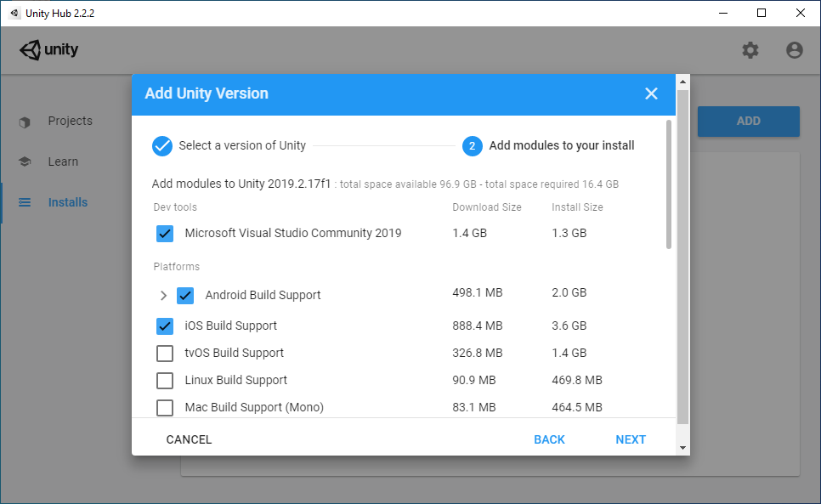821x504 pixels.
Task: Click the iOS Build Support label
Action: (x=231, y=326)
